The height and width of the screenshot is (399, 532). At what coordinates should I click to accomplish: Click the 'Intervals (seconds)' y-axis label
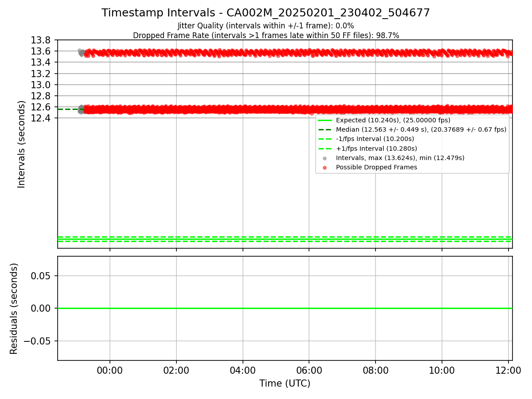[x=22, y=144]
